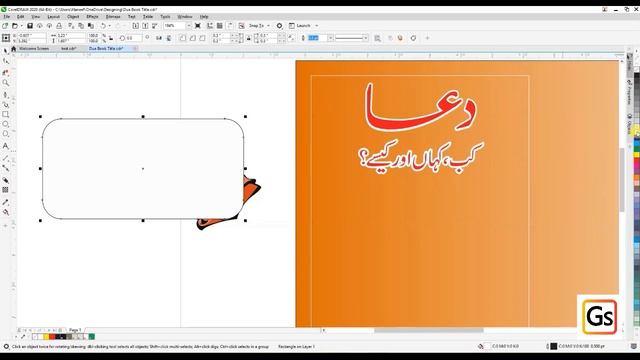Click the object X position field
The height and width of the screenshot is (360, 640).
(32, 36)
